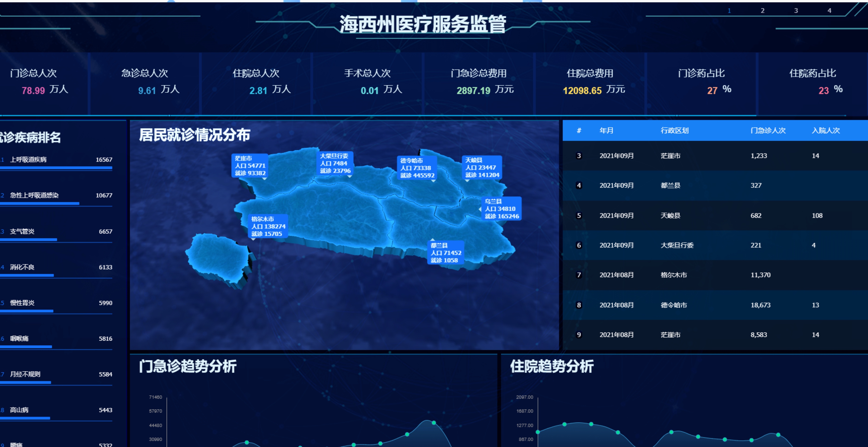Select table row 6 大柴旦行委
Screen dimensions: 868x447
click(715, 245)
